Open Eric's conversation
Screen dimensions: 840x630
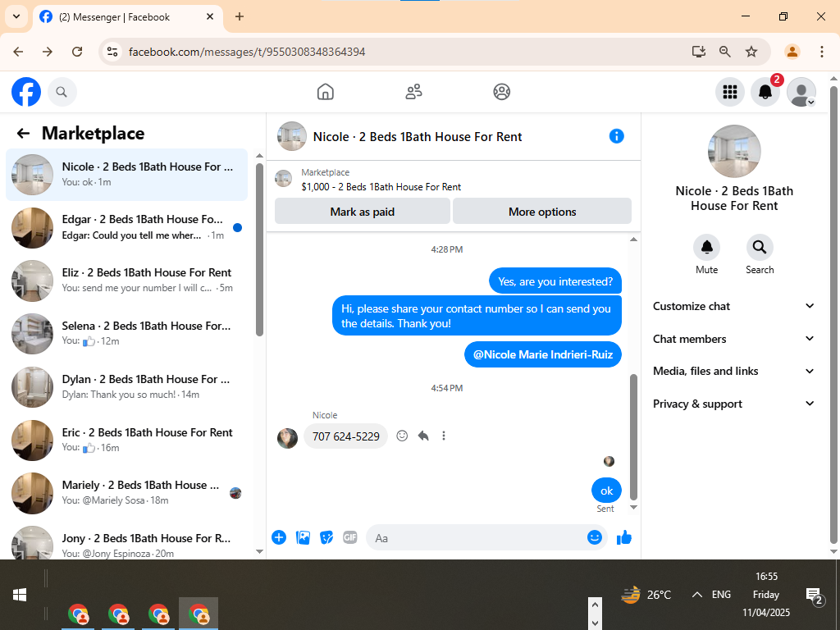(126, 440)
